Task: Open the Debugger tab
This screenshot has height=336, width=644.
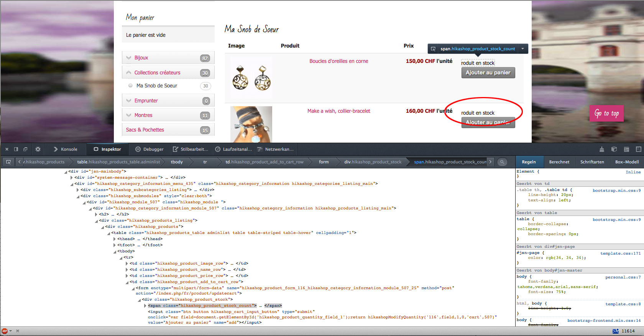Action: tap(149, 149)
